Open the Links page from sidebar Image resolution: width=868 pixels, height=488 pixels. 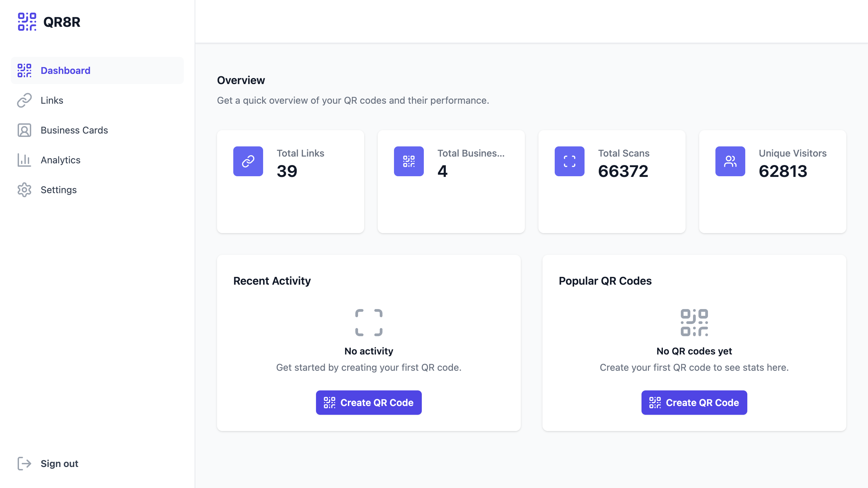tap(52, 100)
